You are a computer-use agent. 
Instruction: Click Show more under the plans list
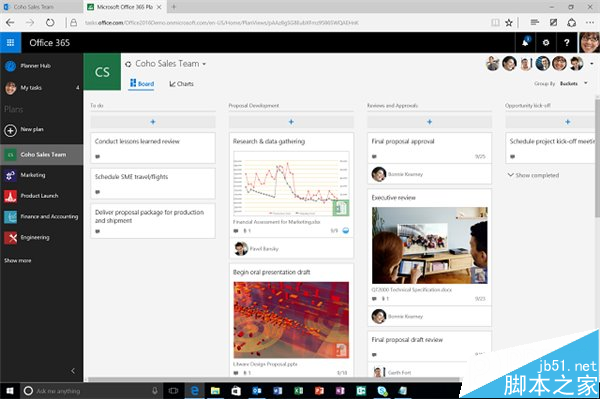(x=18, y=261)
